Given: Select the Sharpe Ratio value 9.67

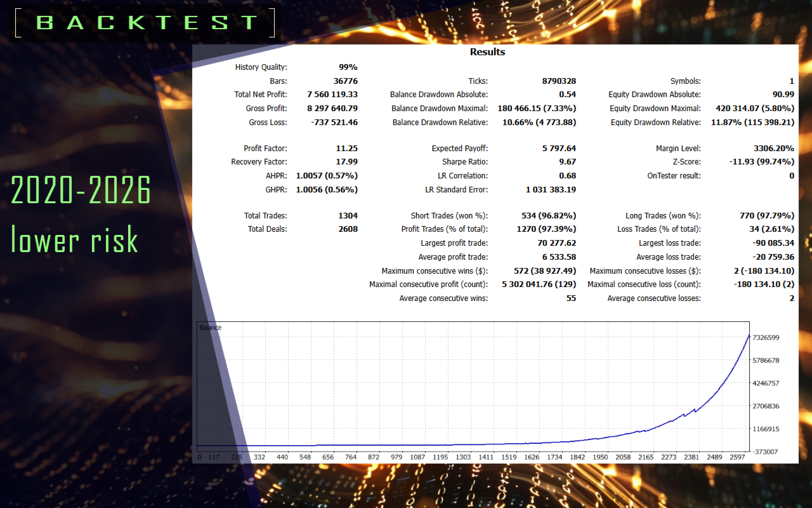Looking at the screenshot, I should 567,162.
